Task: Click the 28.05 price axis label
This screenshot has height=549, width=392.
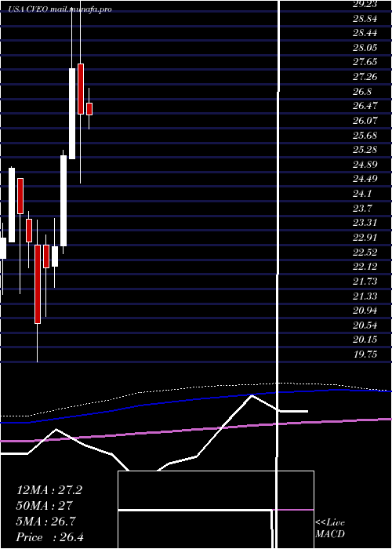Action: pyautogui.click(x=365, y=48)
